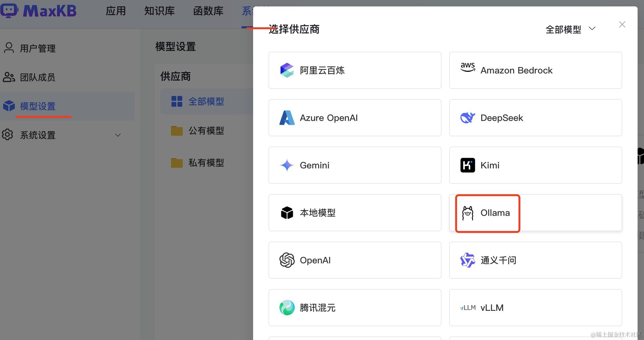Choose the Ollama provider card
Viewport: 644px width, 340px height.
tap(536, 213)
